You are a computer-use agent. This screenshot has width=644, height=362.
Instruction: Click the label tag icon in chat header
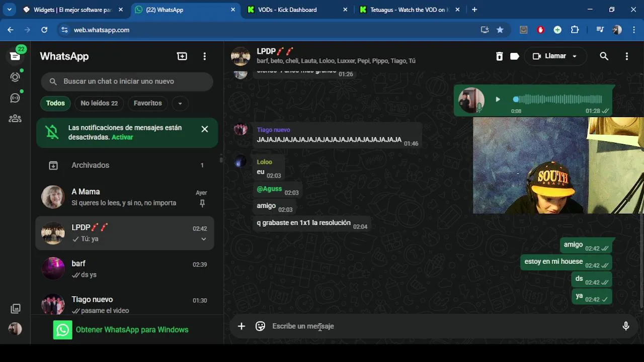pyautogui.click(x=514, y=56)
